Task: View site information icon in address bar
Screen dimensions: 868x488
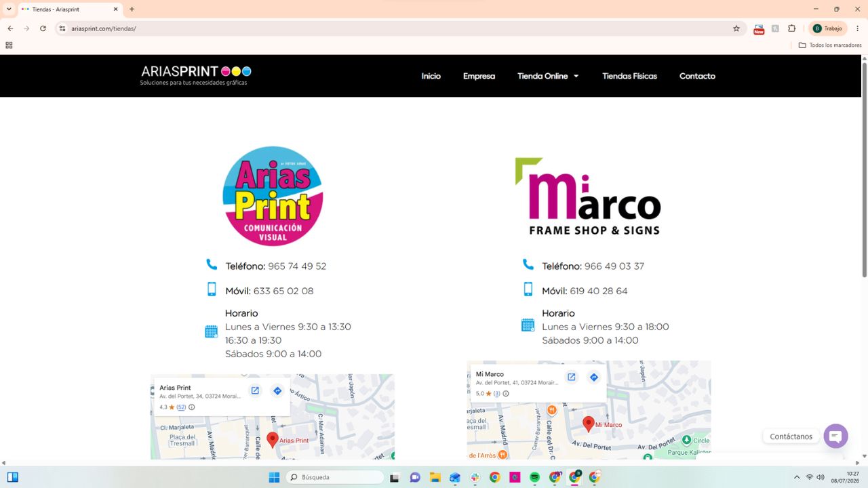Action: pyautogui.click(x=62, y=28)
